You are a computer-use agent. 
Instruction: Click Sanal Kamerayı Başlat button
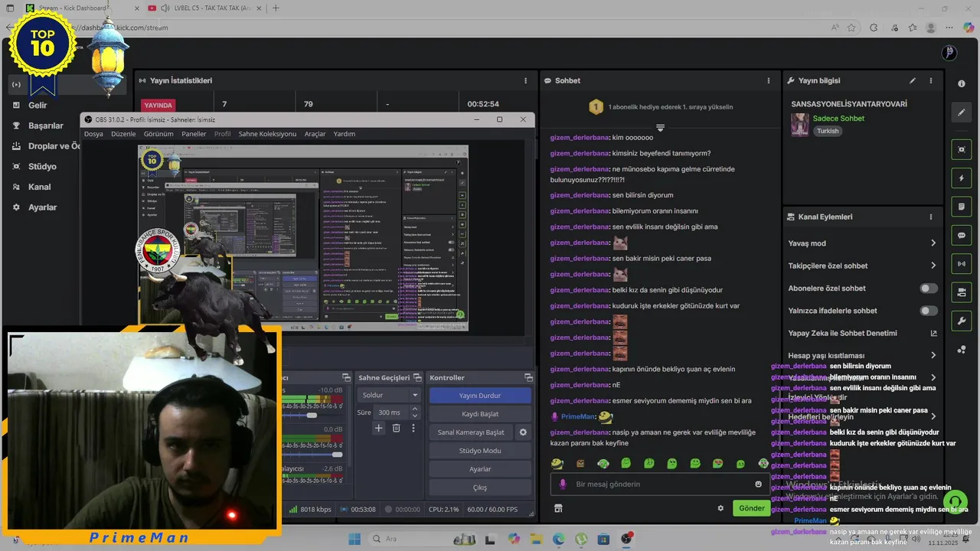(471, 432)
